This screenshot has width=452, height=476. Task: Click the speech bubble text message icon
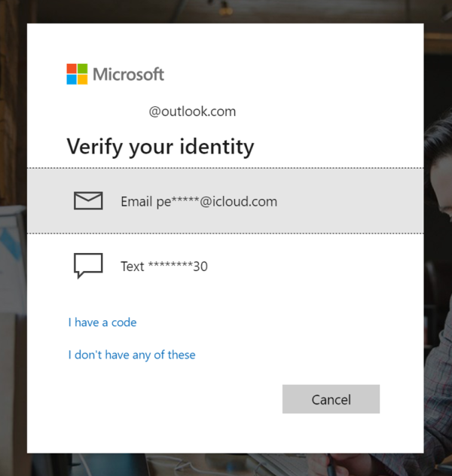(x=88, y=266)
